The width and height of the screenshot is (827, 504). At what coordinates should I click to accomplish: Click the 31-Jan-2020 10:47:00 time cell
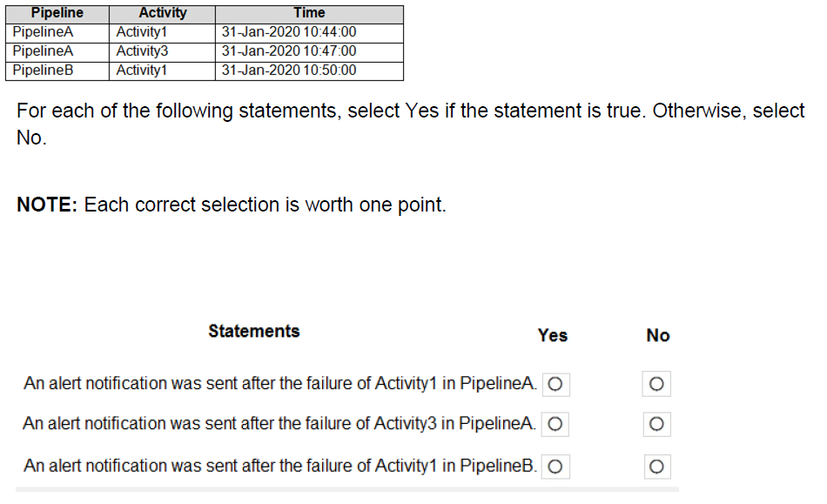(x=289, y=51)
